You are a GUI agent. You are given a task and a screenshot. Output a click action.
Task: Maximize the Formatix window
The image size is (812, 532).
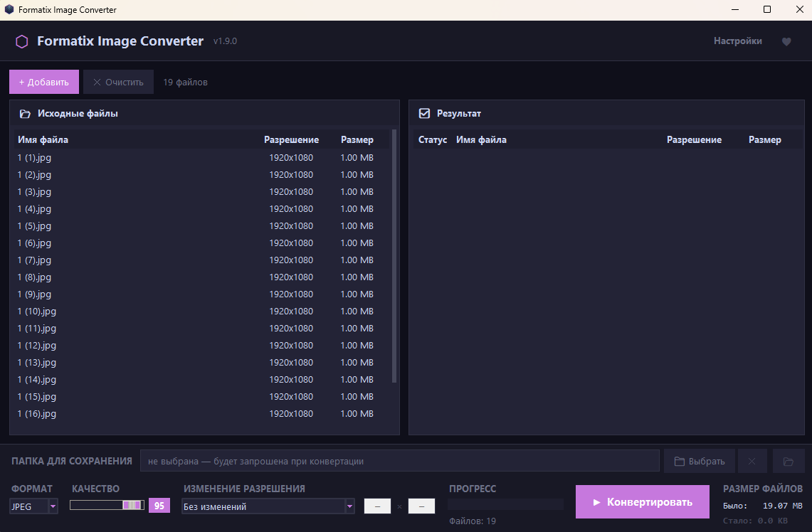tap(767, 9)
